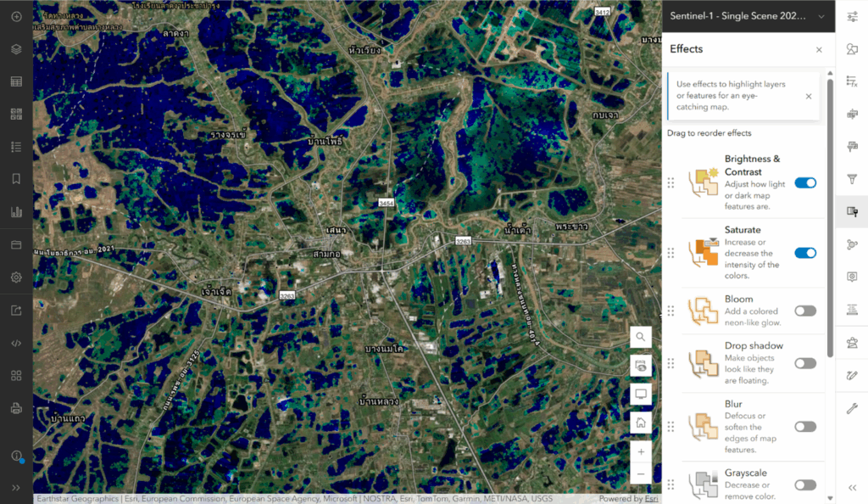The height and width of the screenshot is (504, 868).
Task: Open the embed code icon
Action: click(x=16, y=343)
